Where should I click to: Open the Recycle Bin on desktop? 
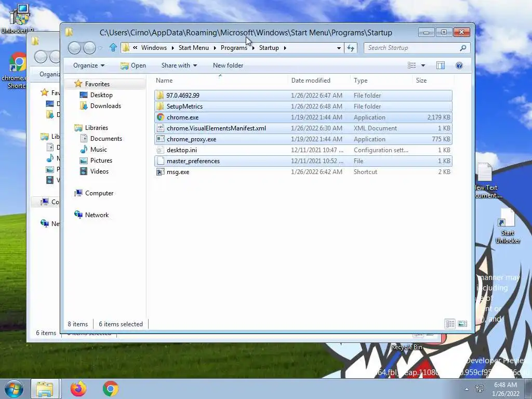(406, 347)
